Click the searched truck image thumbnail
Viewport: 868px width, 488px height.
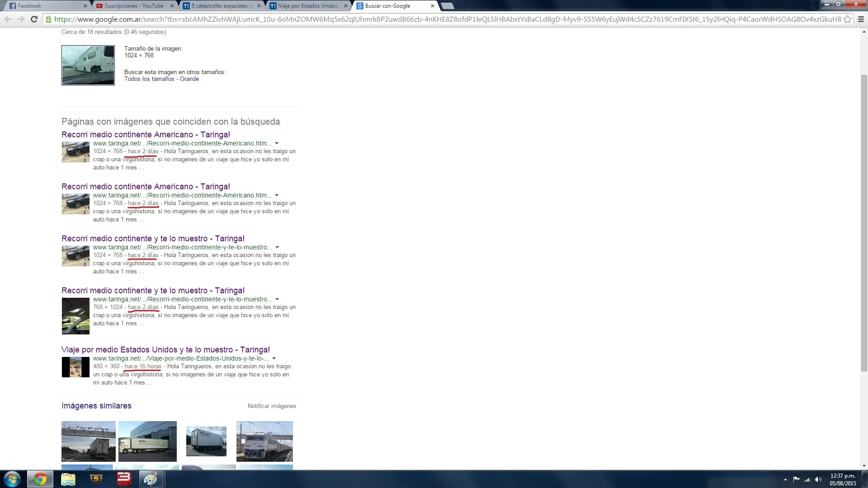point(88,65)
